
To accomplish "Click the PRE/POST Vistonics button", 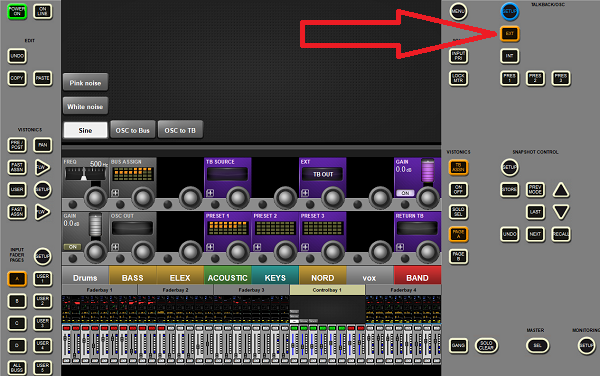I will (x=17, y=145).
